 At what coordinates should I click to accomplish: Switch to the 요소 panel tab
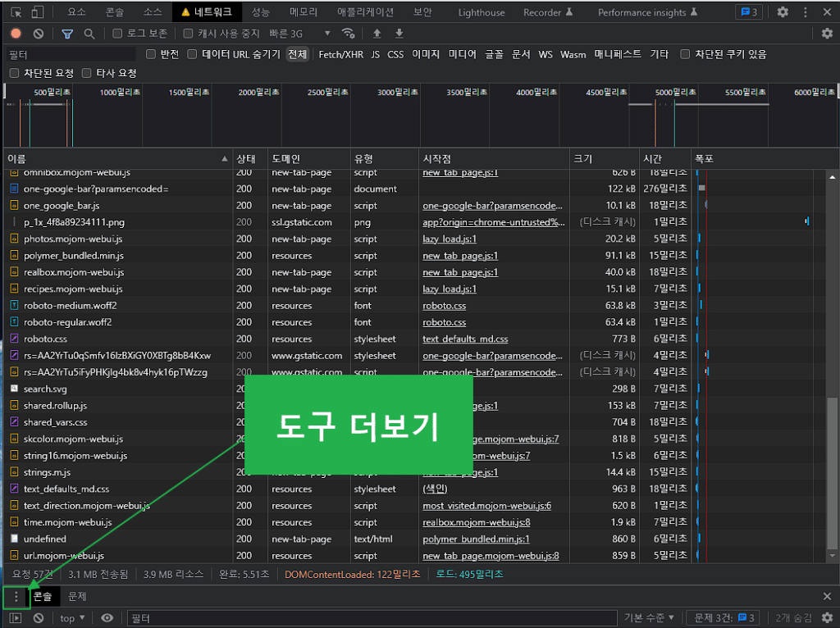pyautogui.click(x=76, y=11)
